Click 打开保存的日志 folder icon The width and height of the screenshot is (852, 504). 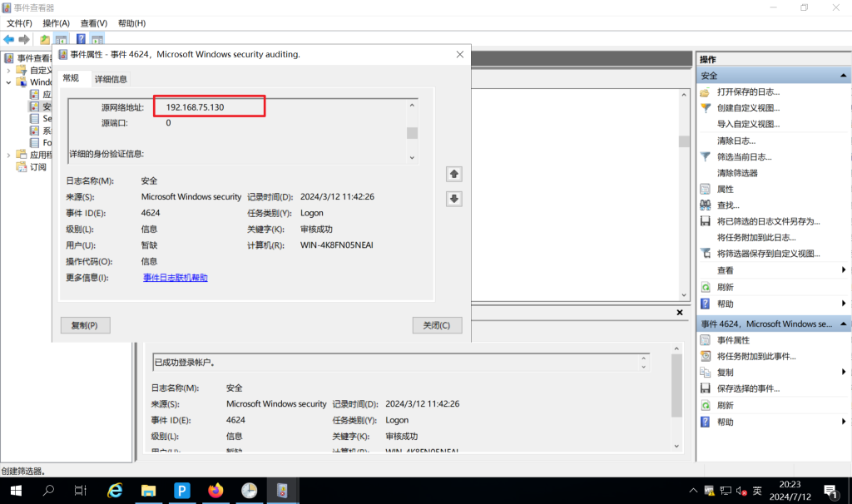point(706,91)
